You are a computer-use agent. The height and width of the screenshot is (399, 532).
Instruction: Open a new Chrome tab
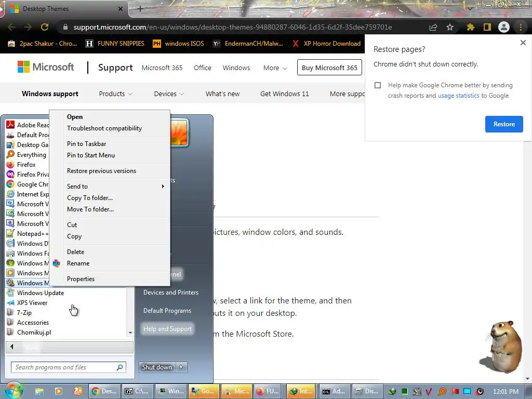[140, 9]
